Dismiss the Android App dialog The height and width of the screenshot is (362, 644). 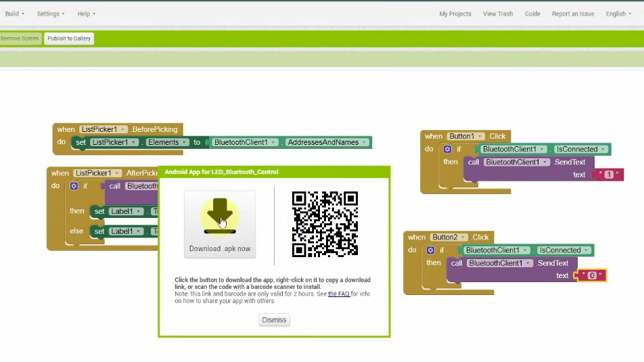click(x=274, y=319)
